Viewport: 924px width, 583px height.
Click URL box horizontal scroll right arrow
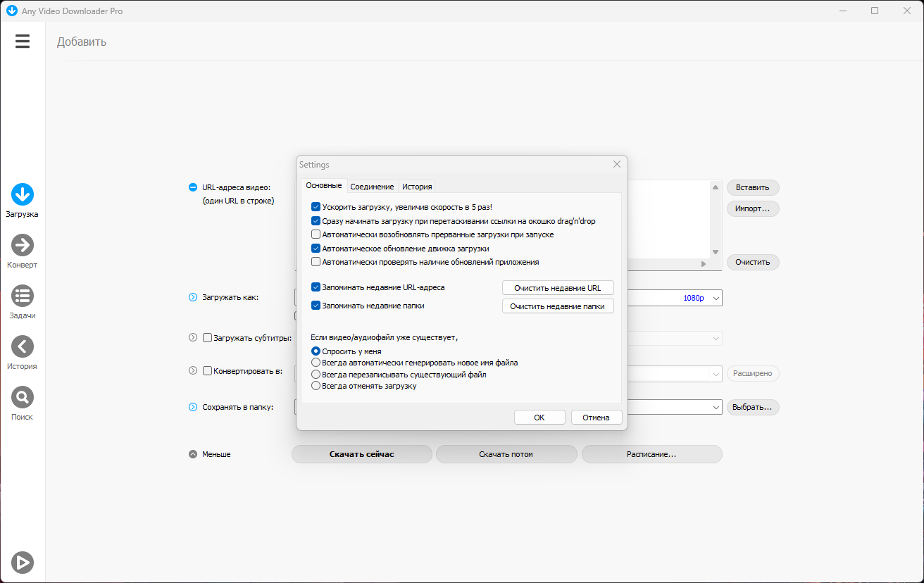703,263
